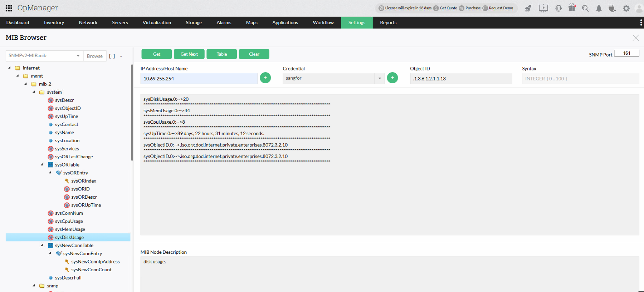Screen dimensions: 644x292
Task: Open the gear settings icon
Action: click(626, 8)
